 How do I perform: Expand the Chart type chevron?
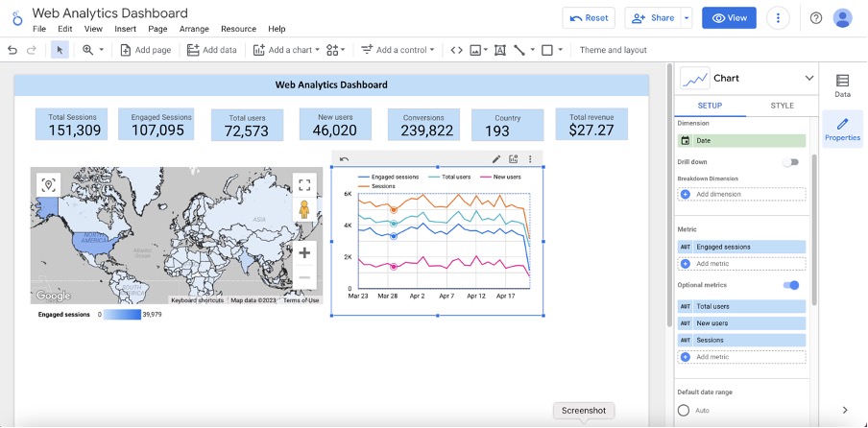pyautogui.click(x=808, y=78)
